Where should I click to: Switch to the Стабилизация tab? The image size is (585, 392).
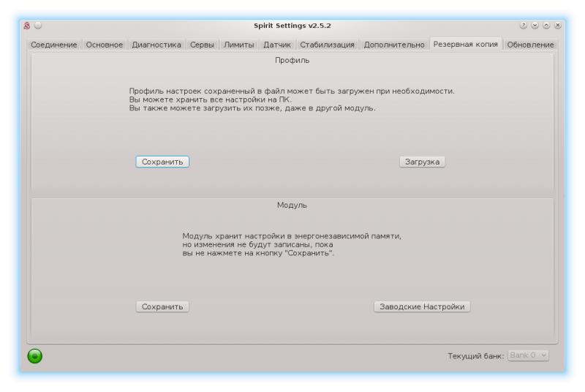point(327,45)
